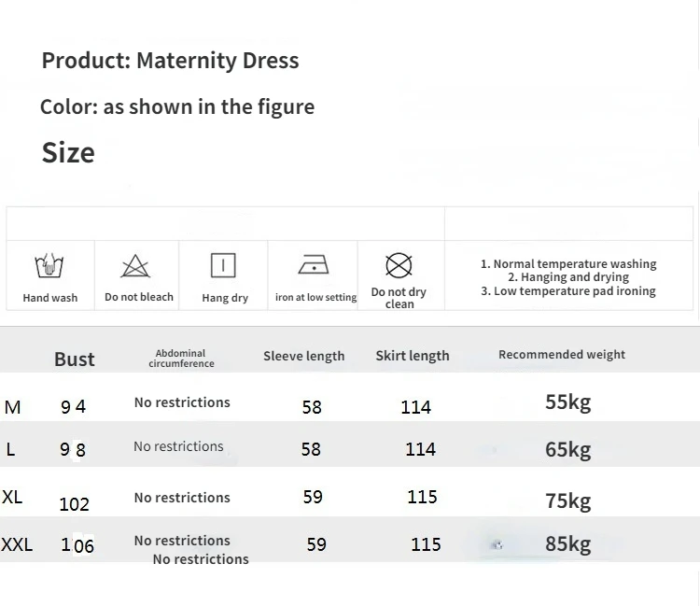The width and height of the screenshot is (700, 606).
Task: Click the M size row label
Action: click(x=12, y=407)
